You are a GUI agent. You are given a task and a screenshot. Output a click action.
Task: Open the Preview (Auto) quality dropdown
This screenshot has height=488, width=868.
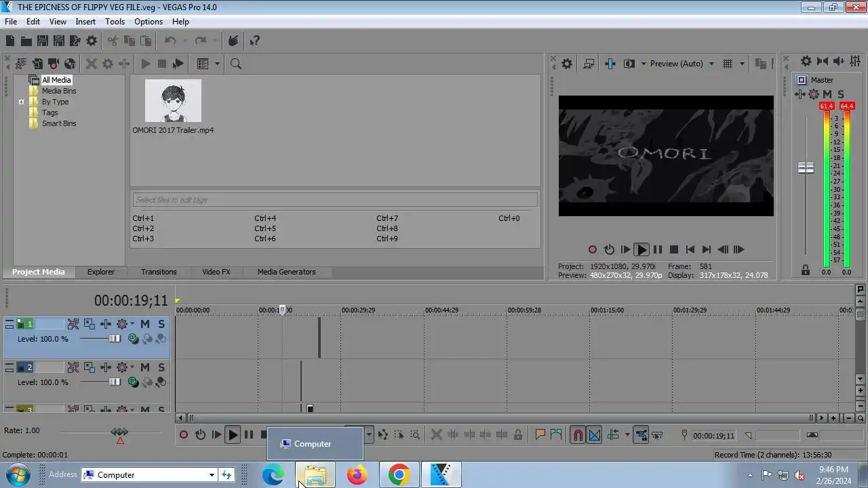(x=711, y=64)
